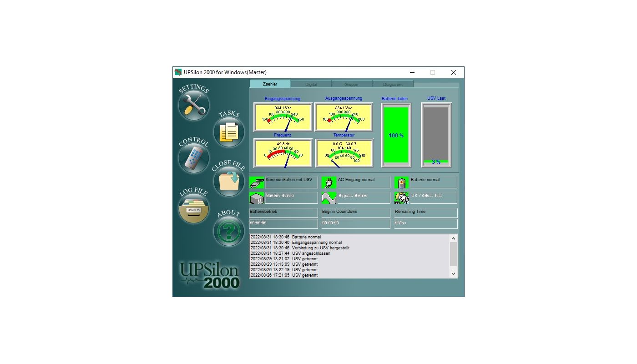Click the 'Batterie defekt' status text
Screen dimensions: 637x364
point(280,196)
